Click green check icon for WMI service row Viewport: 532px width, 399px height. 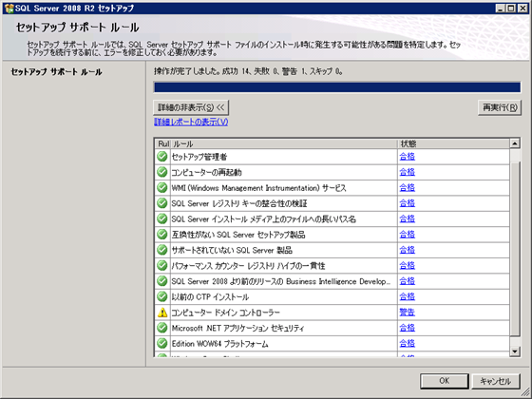(x=162, y=188)
